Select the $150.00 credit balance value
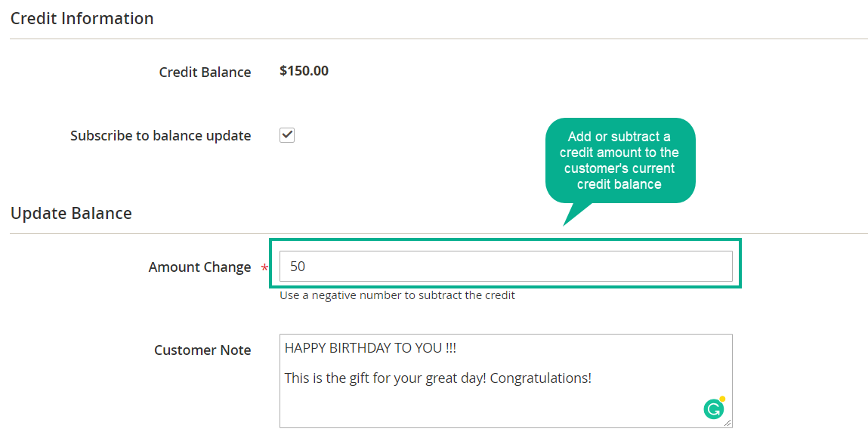Image resolution: width=868 pixels, height=438 pixels. [304, 71]
